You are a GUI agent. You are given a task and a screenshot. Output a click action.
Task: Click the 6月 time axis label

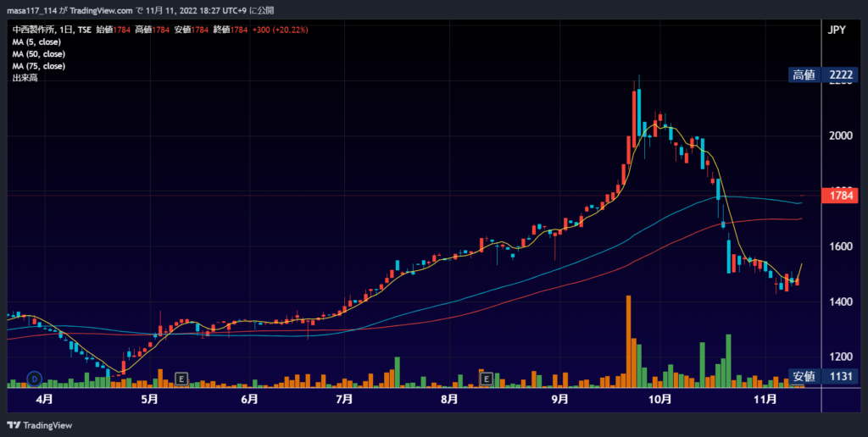pos(250,400)
